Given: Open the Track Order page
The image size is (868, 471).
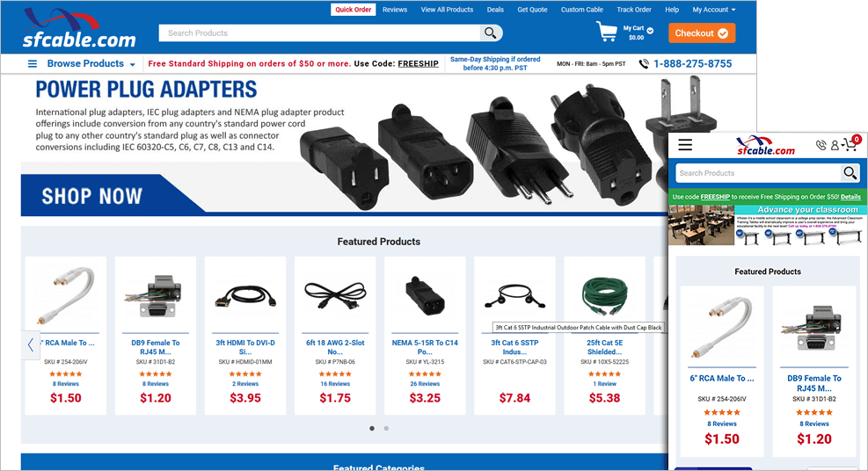Looking at the screenshot, I should click(x=634, y=10).
